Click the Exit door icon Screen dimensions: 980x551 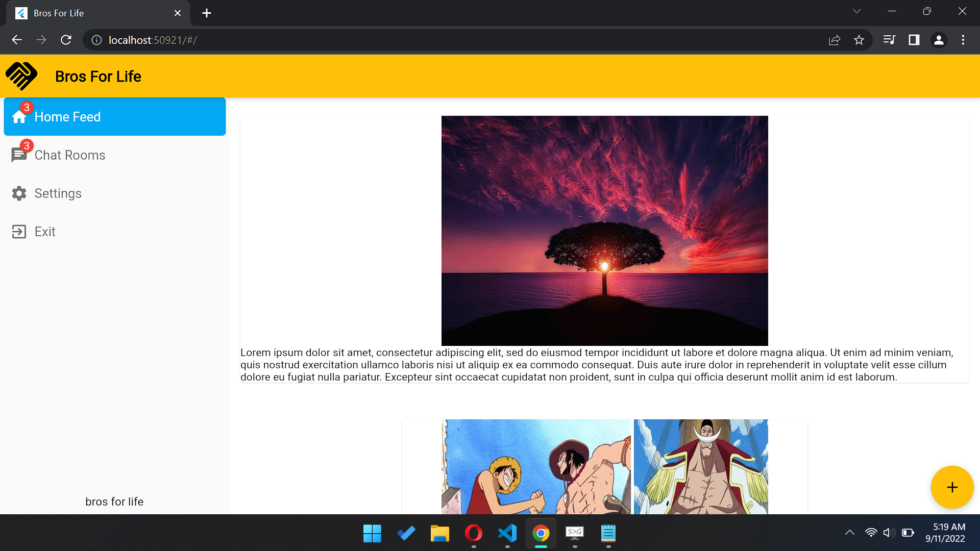[19, 232]
